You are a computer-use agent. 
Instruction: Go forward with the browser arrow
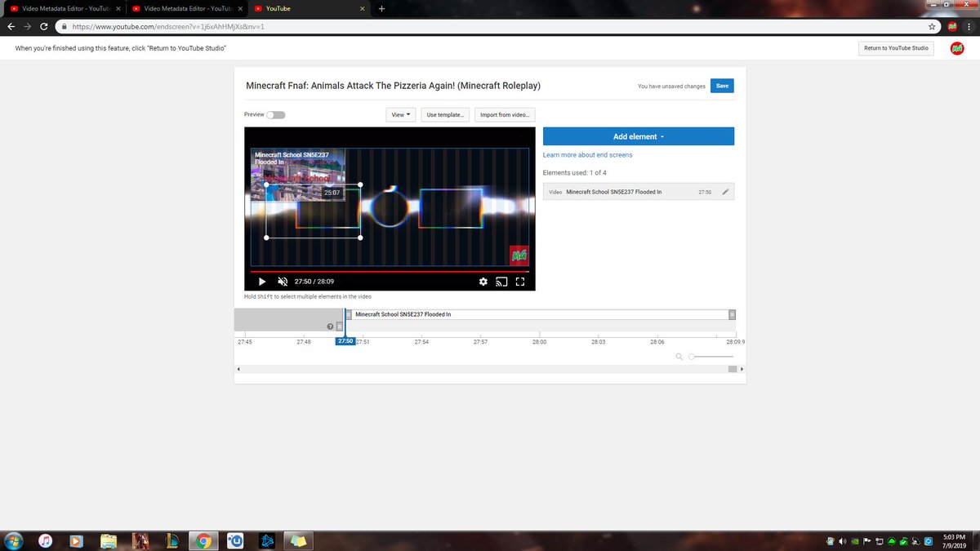click(27, 26)
